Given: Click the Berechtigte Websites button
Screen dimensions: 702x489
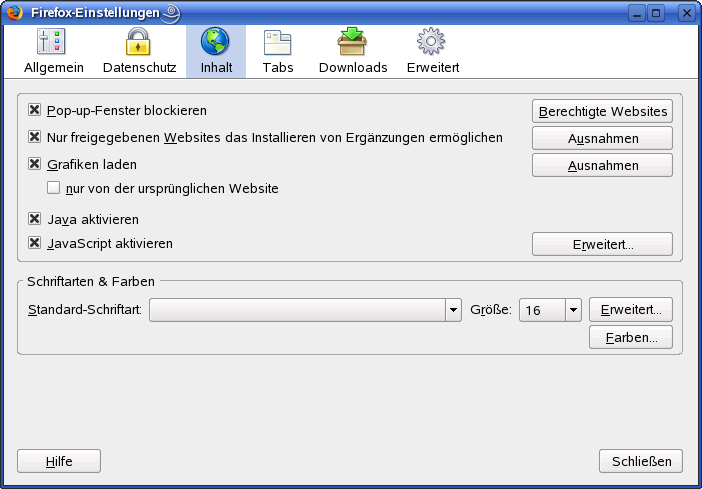Looking at the screenshot, I should [602, 111].
